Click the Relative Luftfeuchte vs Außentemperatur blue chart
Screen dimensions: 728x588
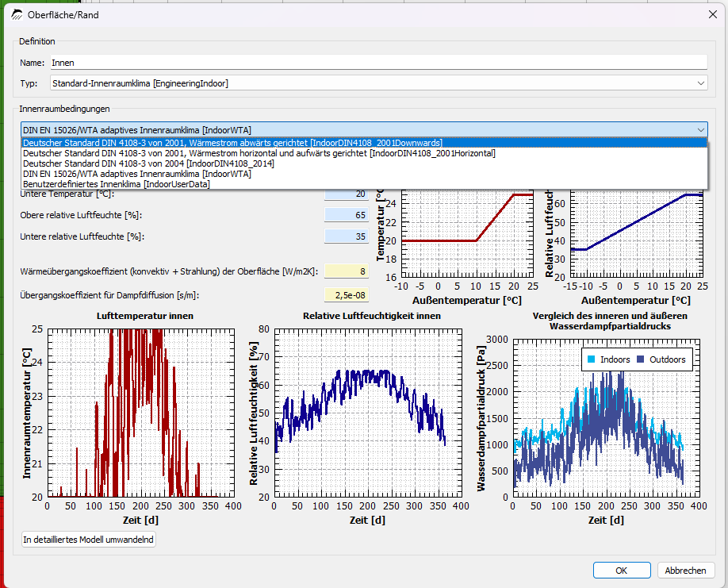click(637, 233)
